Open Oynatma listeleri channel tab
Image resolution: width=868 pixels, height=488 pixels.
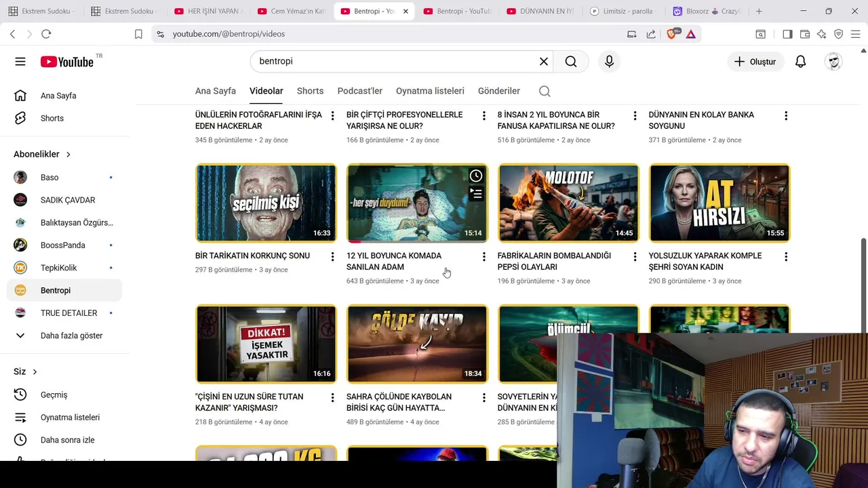[x=430, y=91]
